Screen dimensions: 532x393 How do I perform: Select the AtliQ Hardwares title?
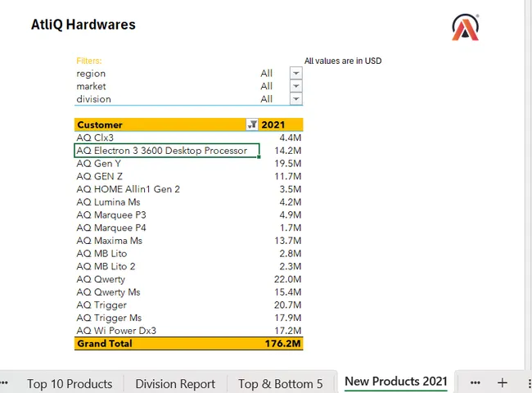tap(83, 25)
